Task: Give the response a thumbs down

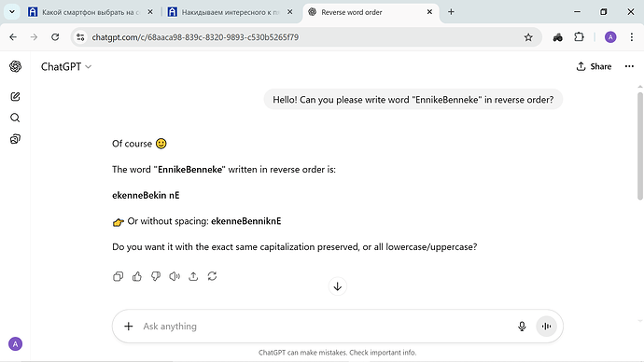Action: click(x=156, y=276)
